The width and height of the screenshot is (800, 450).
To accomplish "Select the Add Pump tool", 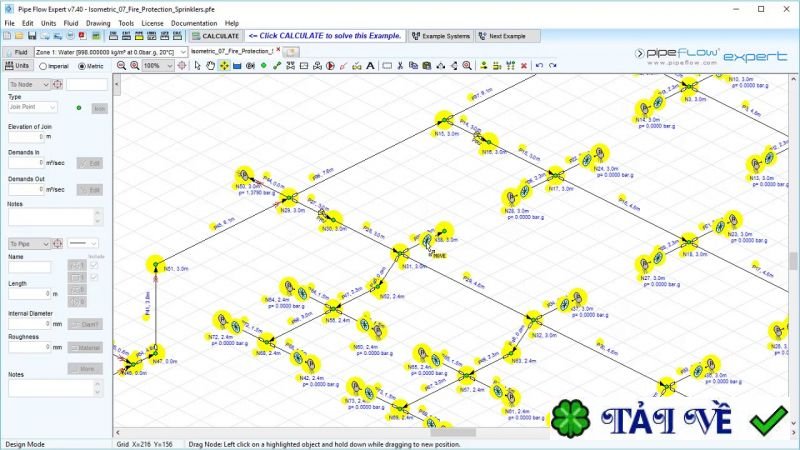I will pos(330,65).
